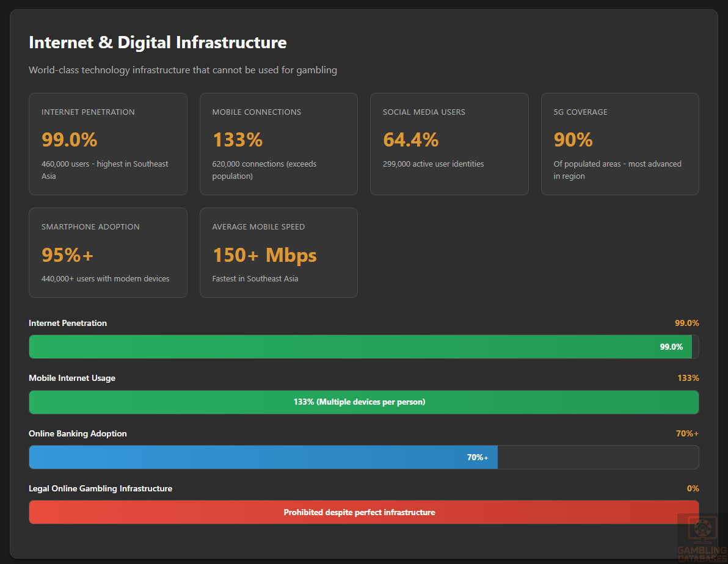Screen dimensions: 728x564
Task: Select the Mobile Connections stat card
Action: [x=278, y=144]
